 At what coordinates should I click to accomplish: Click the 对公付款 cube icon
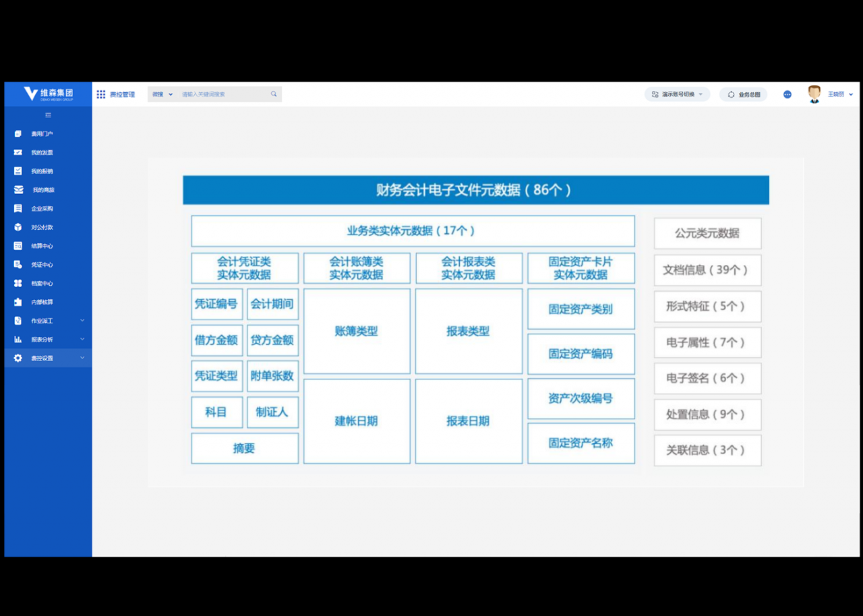18,227
